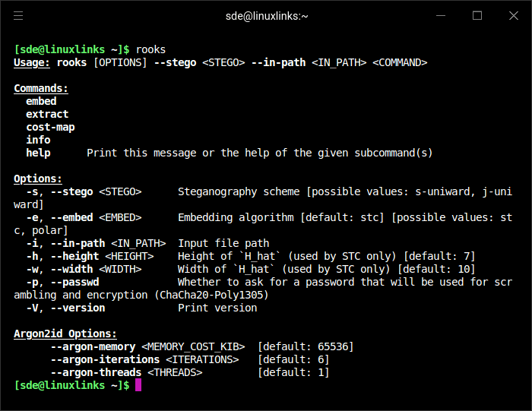Click the 'cost-map' command in the Commands list
532x411 pixels.
click(x=50, y=127)
